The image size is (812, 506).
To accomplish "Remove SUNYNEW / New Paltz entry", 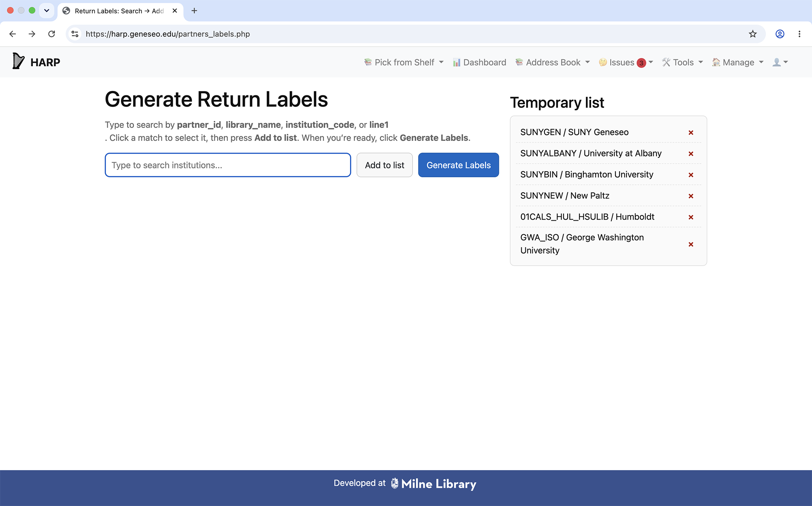I will click(x=691, y=196).
